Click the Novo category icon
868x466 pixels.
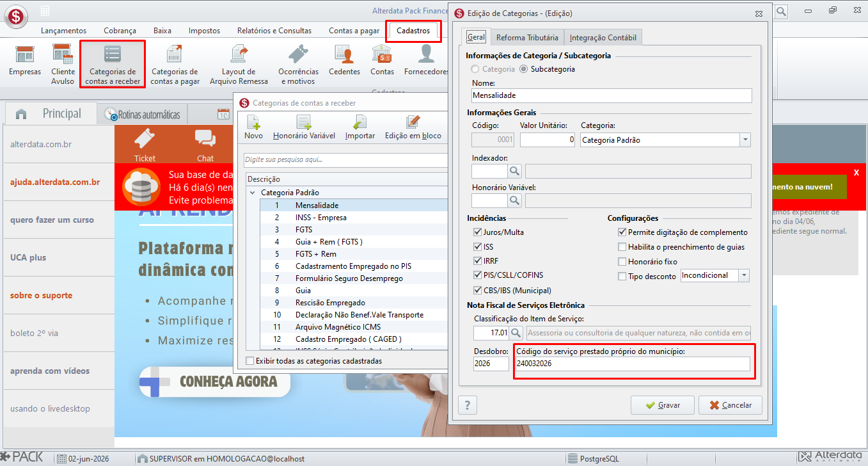pyautogui.click(x=253, y=127)
